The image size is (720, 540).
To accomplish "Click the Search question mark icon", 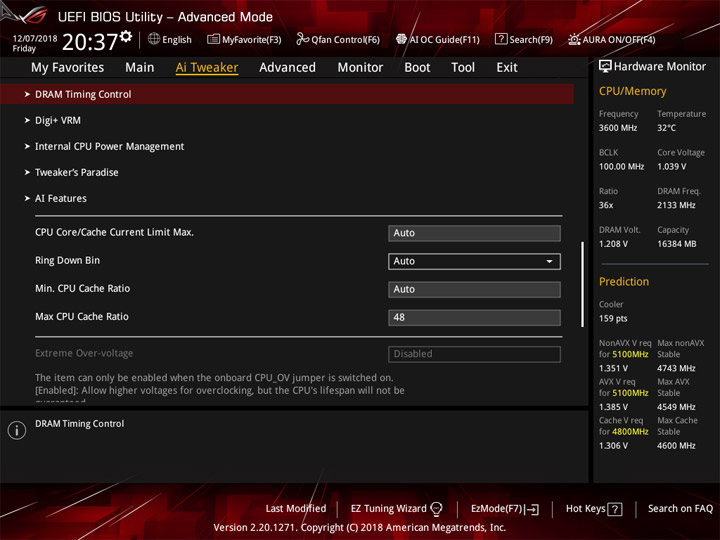I will coord(501,39).
